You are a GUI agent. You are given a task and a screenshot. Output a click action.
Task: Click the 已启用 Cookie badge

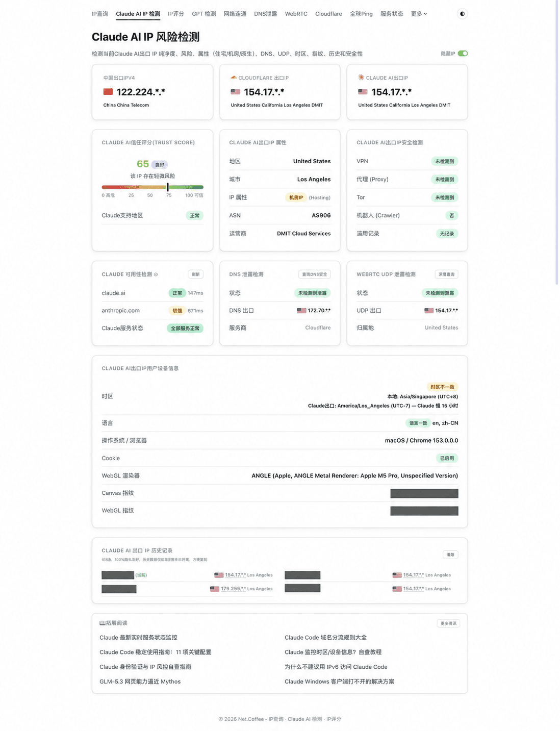pyautogui.click(x=447, y=458)
